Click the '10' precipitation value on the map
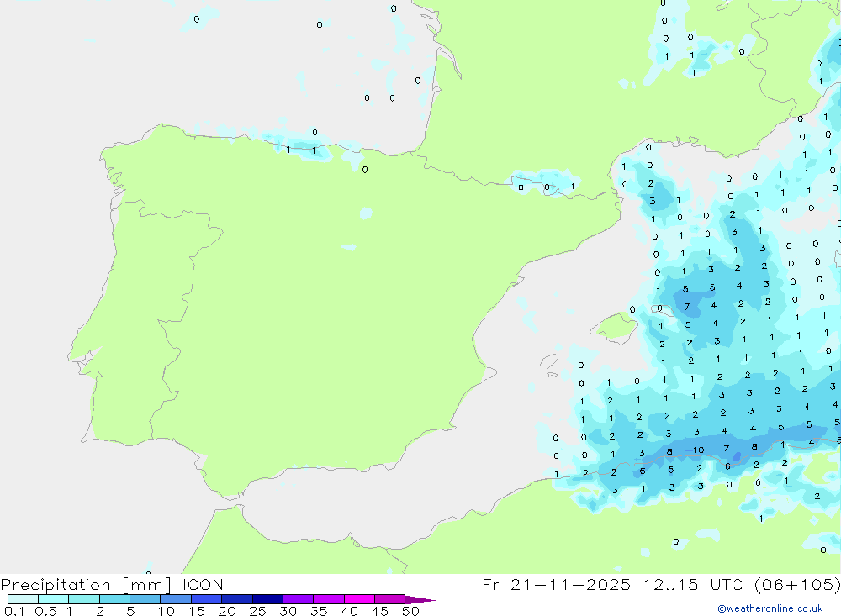 [x=698, y=450]
